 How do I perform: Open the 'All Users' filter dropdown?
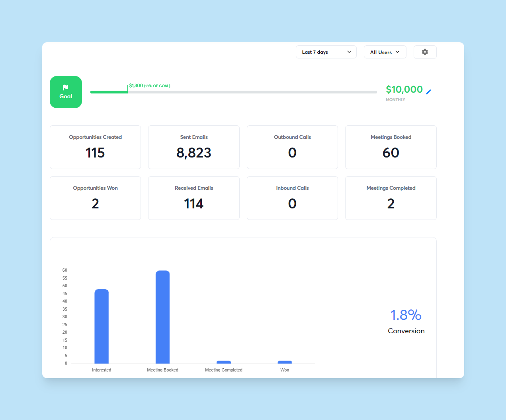click(385, 52)
